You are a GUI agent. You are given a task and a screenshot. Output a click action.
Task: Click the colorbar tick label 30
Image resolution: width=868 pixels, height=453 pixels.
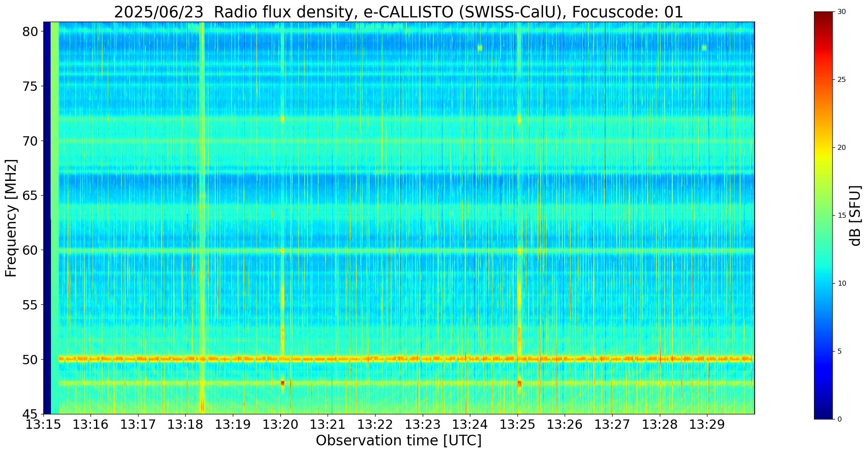(841, 12)
